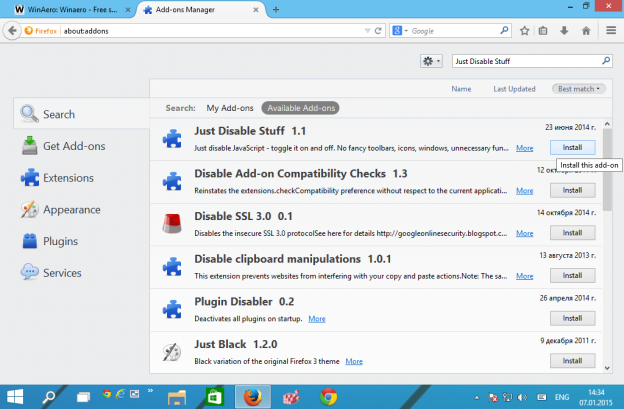The height and width of the screenshot is (409, 624).
Task: Open the Best match sort dropdown
Action: 579,89
